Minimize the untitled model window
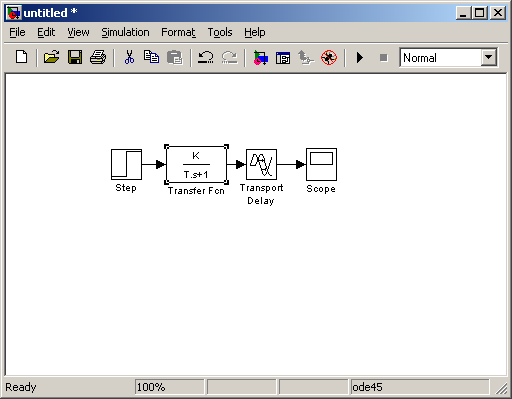Screen dimensions: 512x399 (463, 13)
